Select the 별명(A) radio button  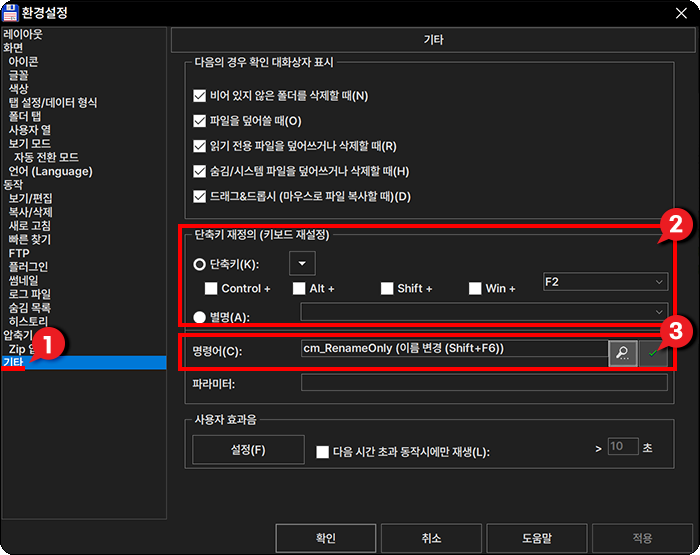click(200, 317)
